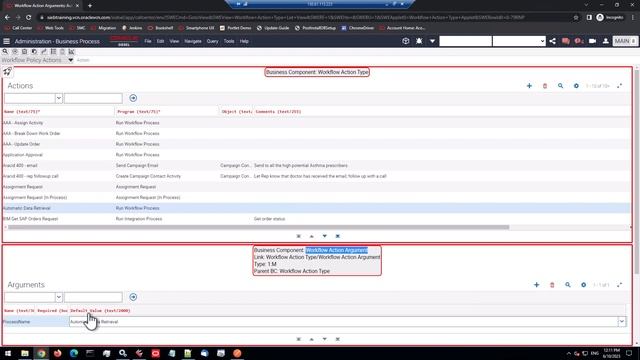Click the search magnifier in icon toolbar
This screenshot has width=640, height=360.
pyautogui.click(x=5, y=52)
